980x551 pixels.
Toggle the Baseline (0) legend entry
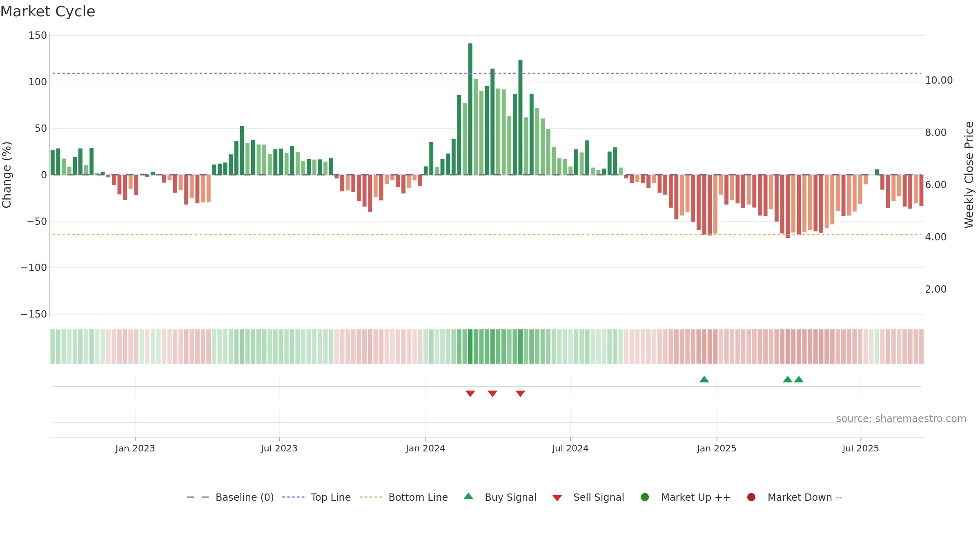click(x=230, y=497)
